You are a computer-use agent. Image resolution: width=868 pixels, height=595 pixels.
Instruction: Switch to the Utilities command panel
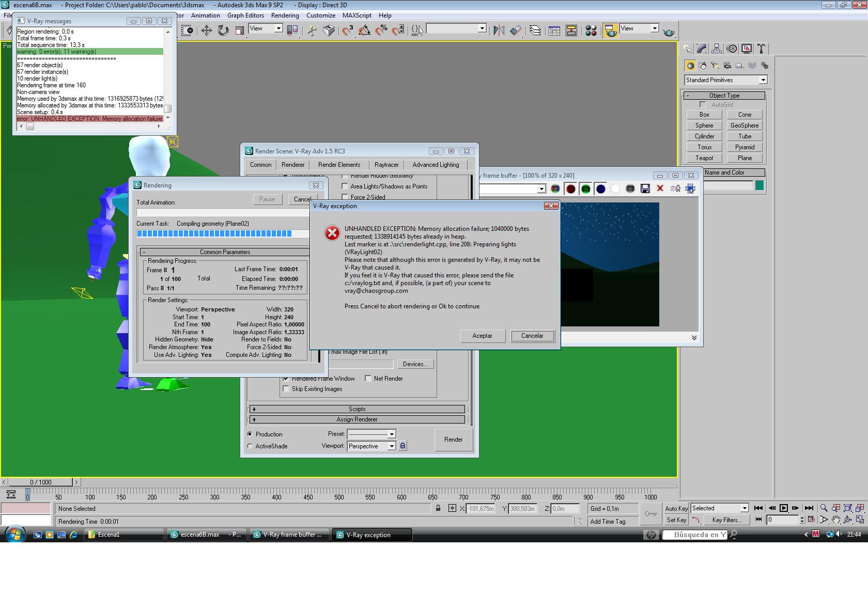pos(762,49)
